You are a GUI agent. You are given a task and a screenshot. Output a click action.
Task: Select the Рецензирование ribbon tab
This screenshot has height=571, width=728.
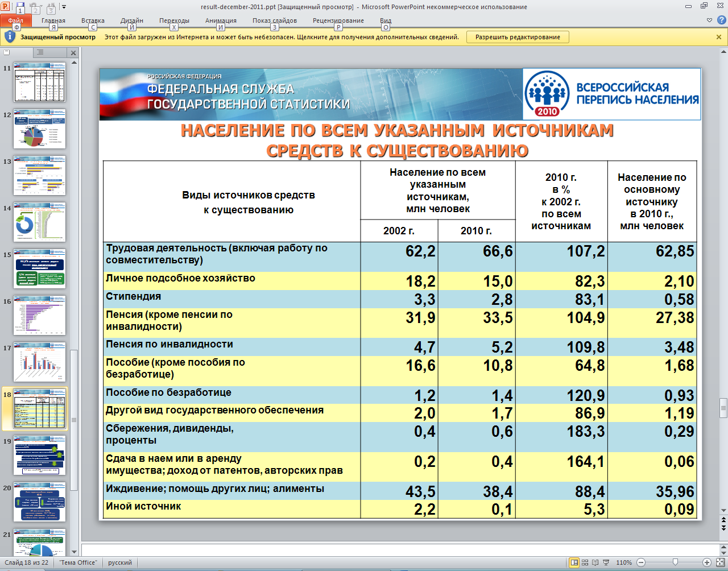[338, 21]
